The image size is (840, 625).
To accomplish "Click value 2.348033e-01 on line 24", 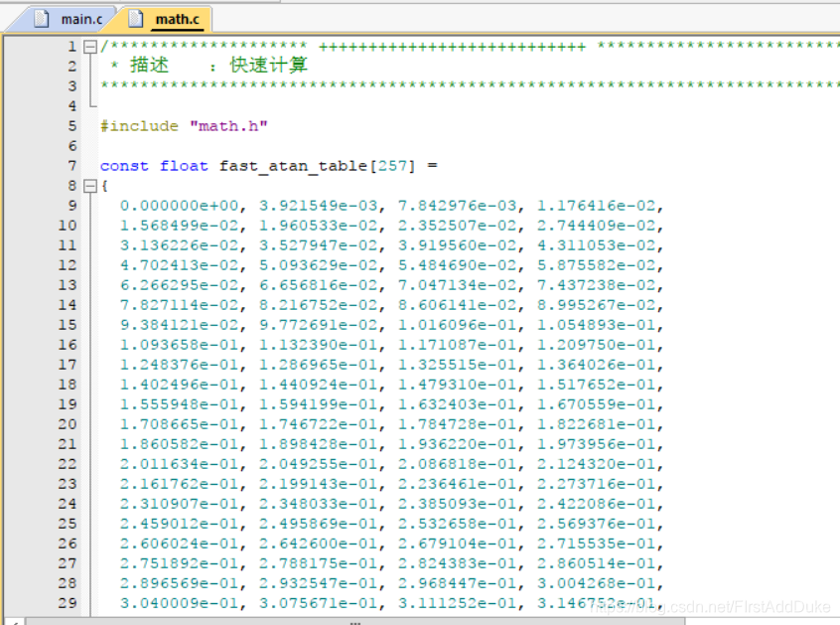I will point(319,504).
